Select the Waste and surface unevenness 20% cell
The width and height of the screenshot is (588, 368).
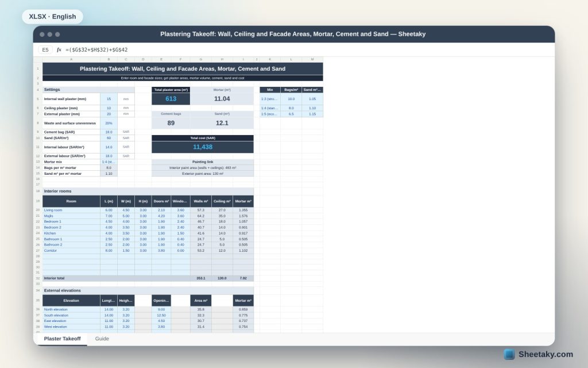click(x=109, y=123)
